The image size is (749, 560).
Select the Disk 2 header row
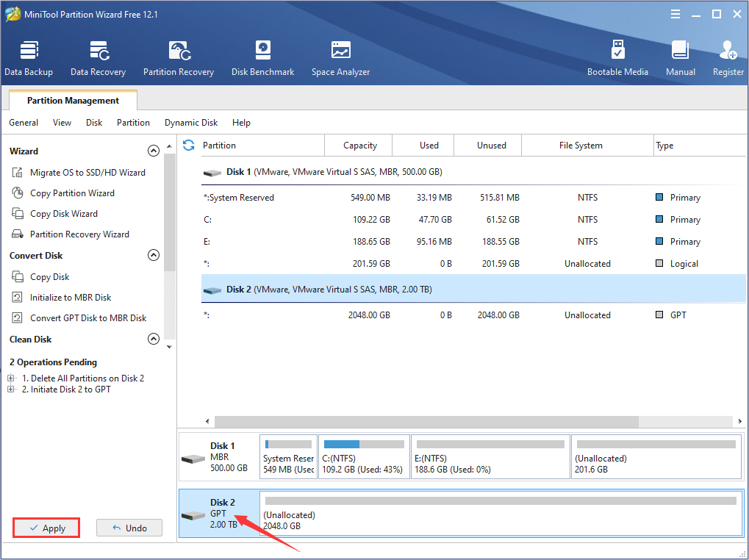pyautogui.click(x=473, y=290)
